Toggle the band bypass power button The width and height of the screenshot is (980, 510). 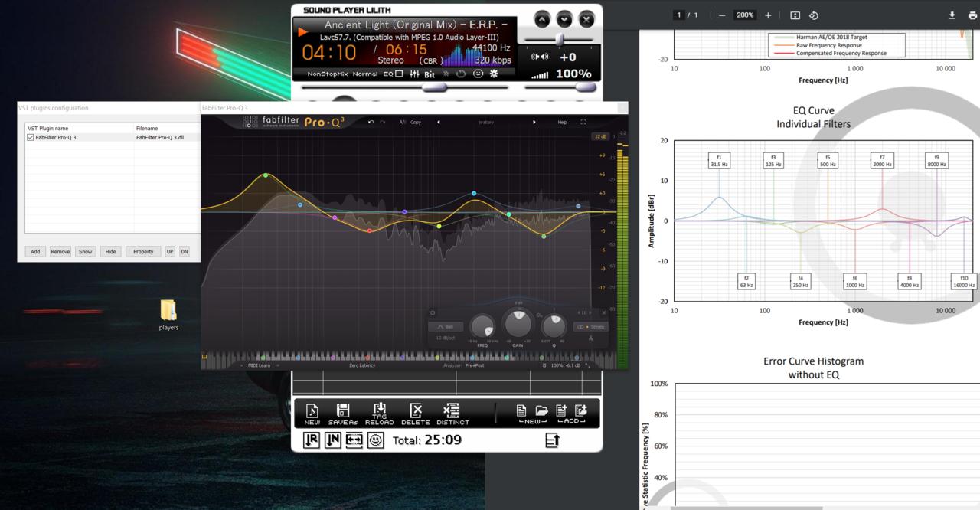tap(433, 312)
